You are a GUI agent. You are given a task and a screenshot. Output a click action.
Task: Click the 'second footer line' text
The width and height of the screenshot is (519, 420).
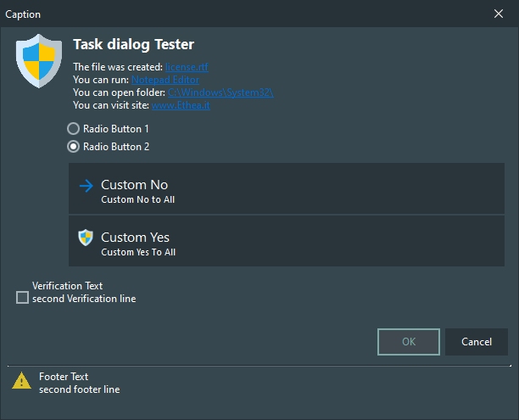tap(80, 389)
